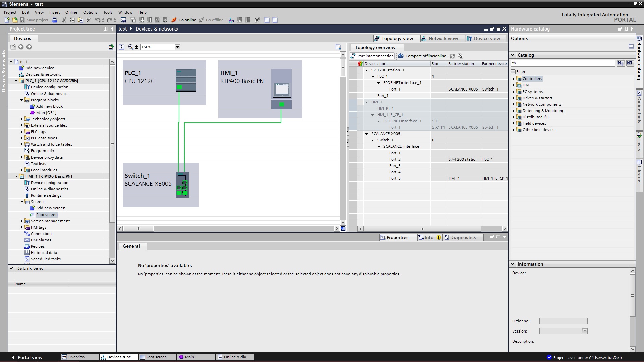Screen dimensions: 644x362
Task: Expand the Network components catalog folder
Action: click(x=514, y=104)
